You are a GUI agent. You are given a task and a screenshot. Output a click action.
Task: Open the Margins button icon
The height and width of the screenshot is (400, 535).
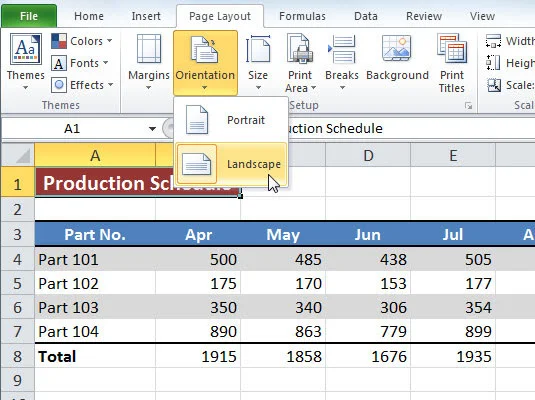[149, 49]
